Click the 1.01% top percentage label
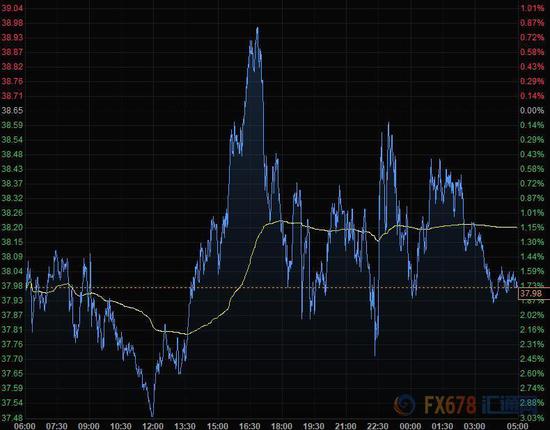The height and width of the screenshot is (430, 550). (x=532, y=8)
